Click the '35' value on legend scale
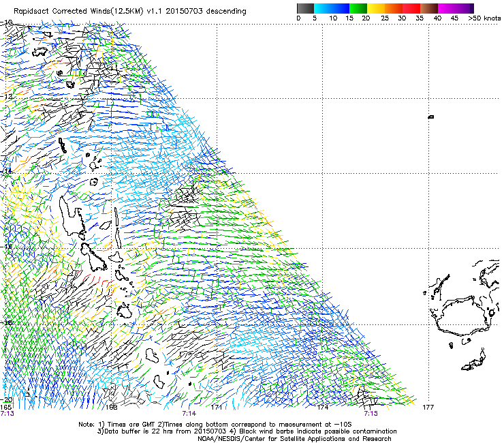The image size is (504, 443). pos(420,18)
